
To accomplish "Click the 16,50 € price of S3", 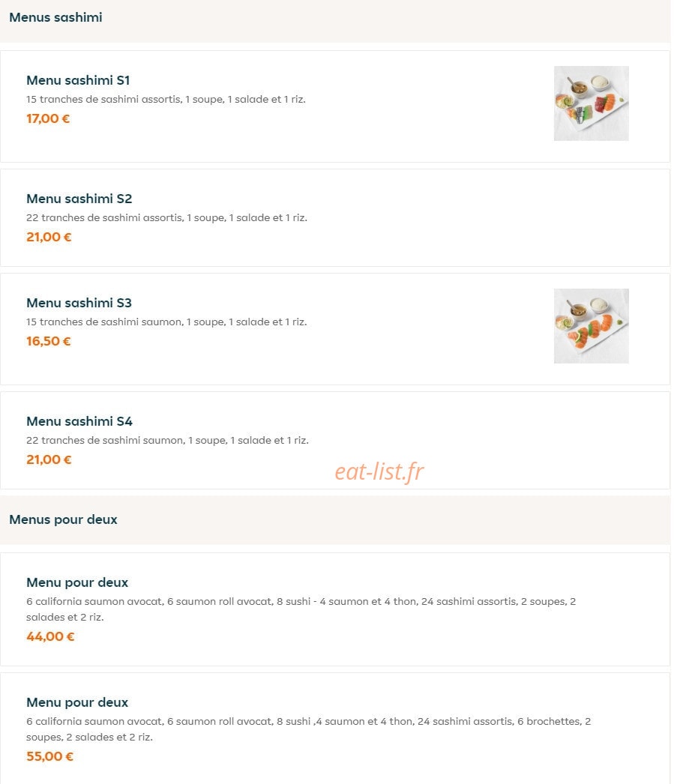I will point(49,341).
